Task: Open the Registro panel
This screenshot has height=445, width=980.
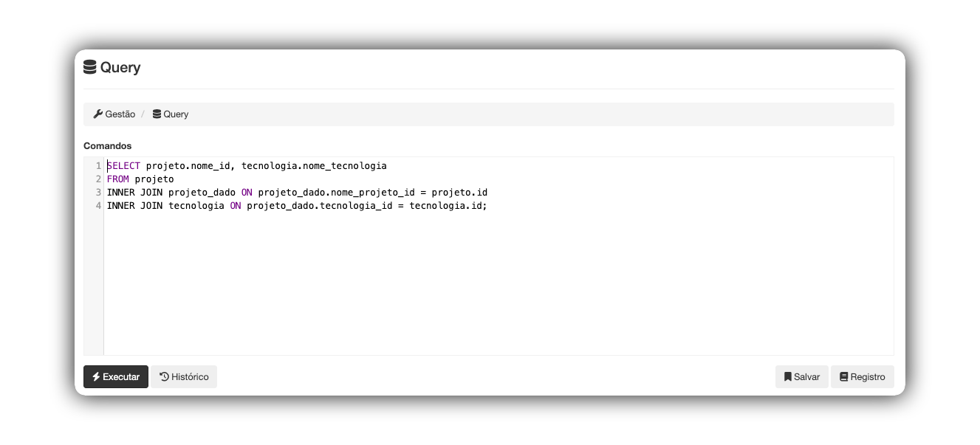Action: [x=862, y=376]
